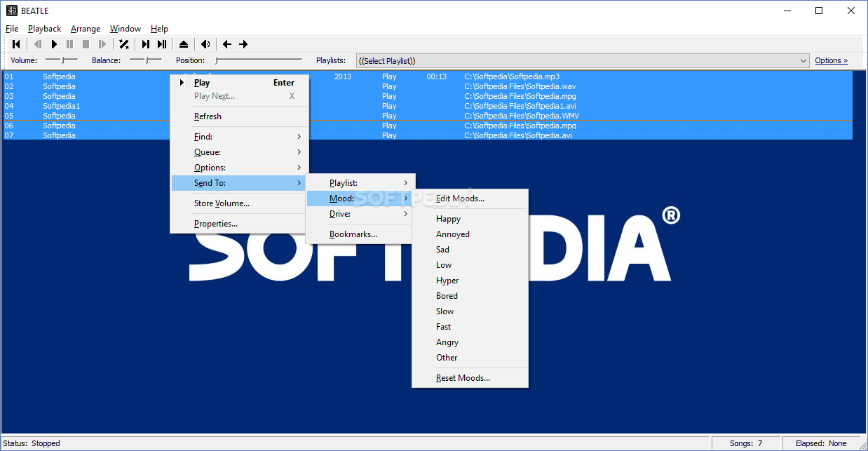Select the Annoyed mood

coord(470,234)
